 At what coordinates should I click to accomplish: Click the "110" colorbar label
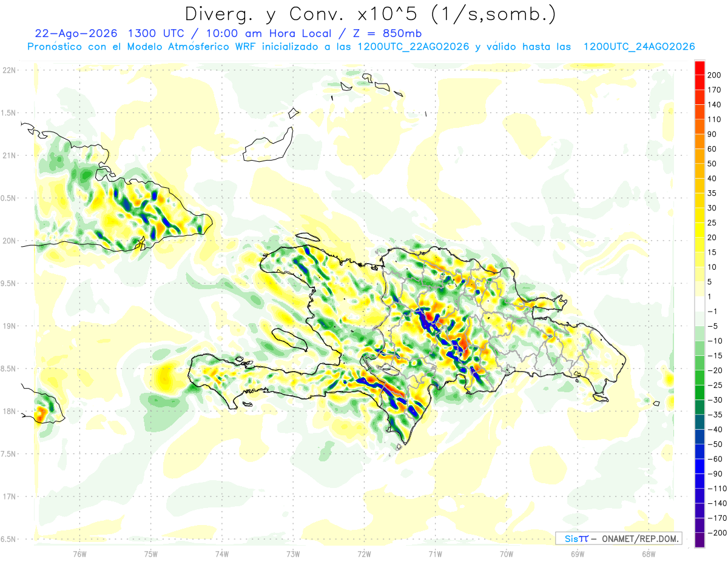714,119
